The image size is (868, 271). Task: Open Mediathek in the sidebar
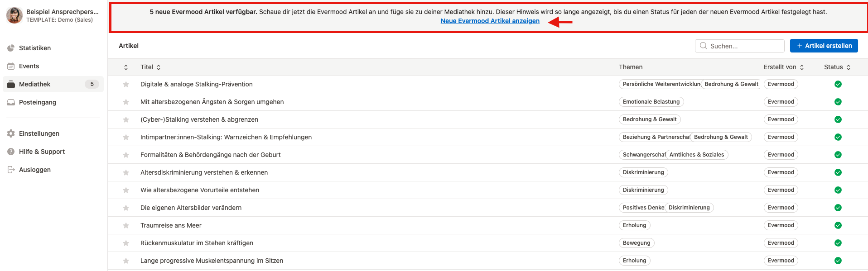point(35,84)
